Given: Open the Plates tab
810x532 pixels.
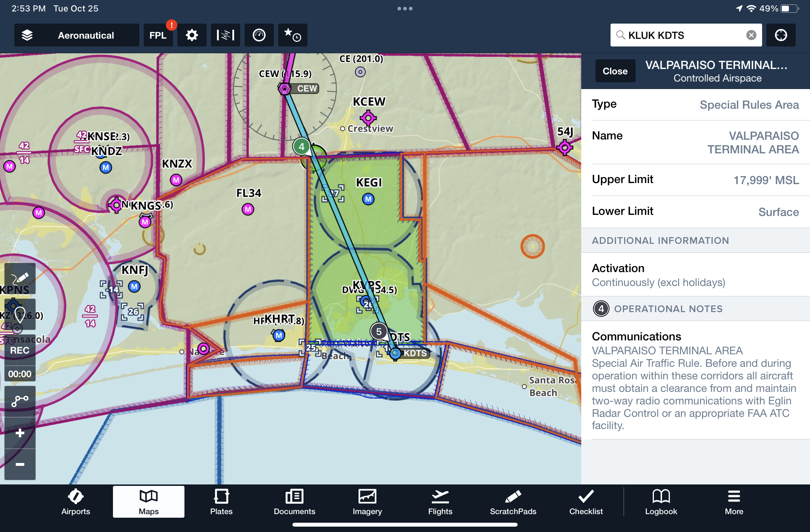Looking at the screenshot, I should coord(221,502).
